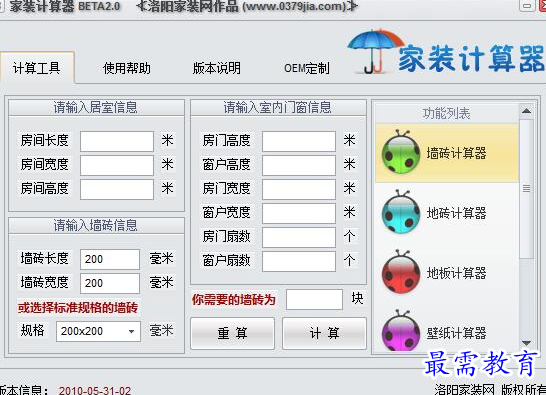Select 地砖计算器 in the function list
This screenshot has width=546, height=395.
click(x=447, y=212)
